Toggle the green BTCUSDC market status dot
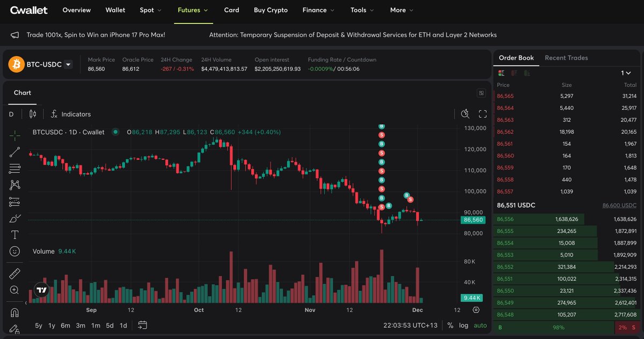This screenshot has height=339, width=644. pos(115,131)
